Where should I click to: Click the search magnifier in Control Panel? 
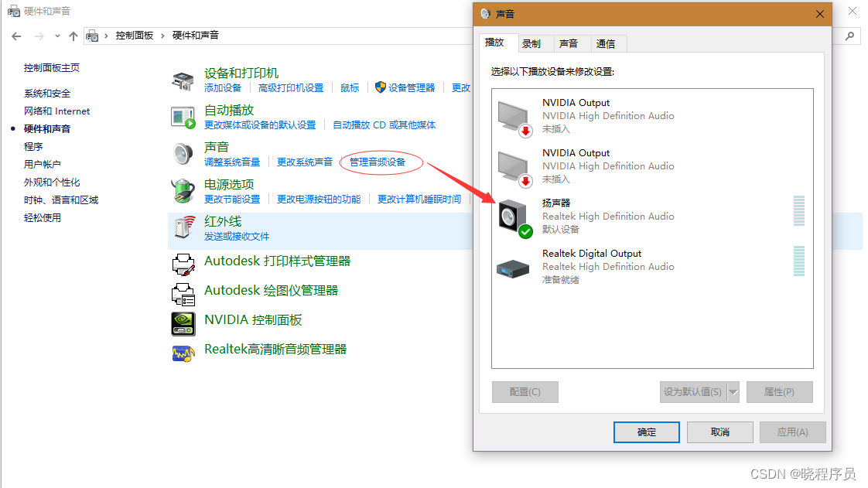849,36
